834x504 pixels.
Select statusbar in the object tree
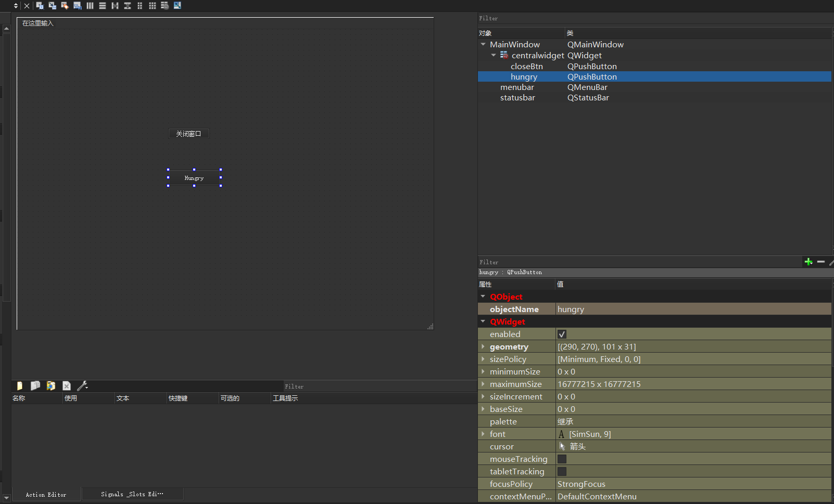click(x=517, y=97)
